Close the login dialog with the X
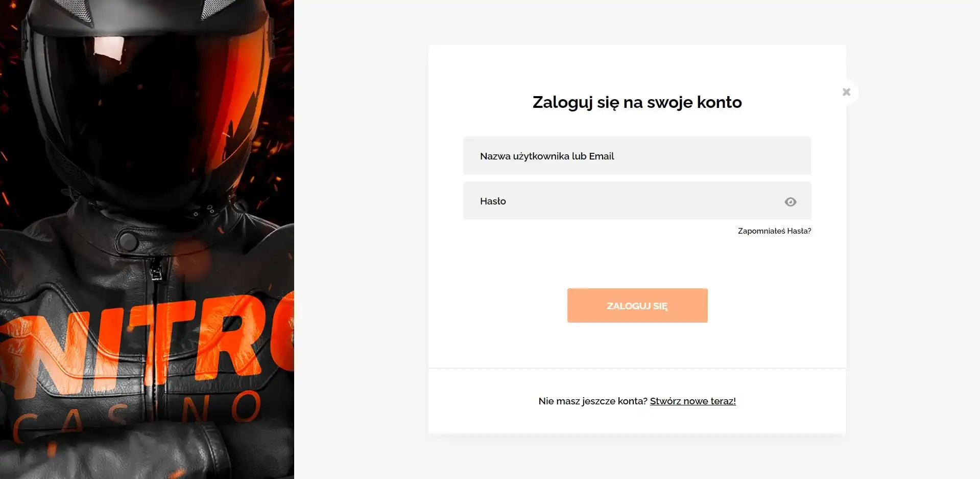 (846, 92)
